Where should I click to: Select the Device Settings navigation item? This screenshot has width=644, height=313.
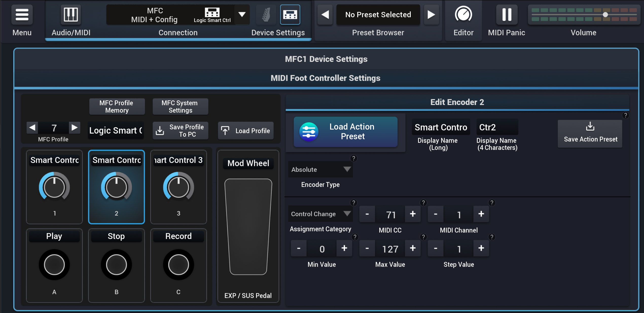tap(278, 32)
